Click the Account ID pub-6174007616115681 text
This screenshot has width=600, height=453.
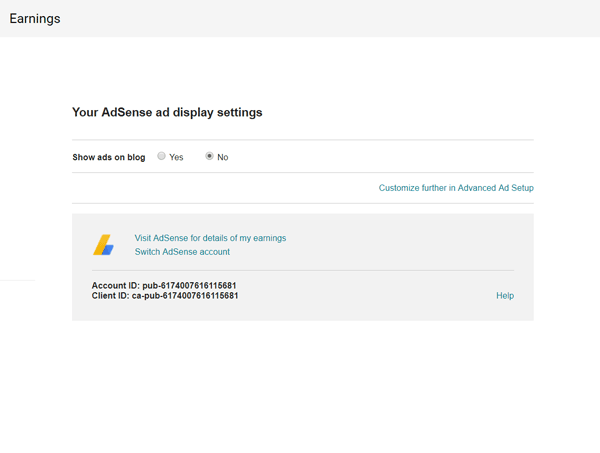coord(164,285)
